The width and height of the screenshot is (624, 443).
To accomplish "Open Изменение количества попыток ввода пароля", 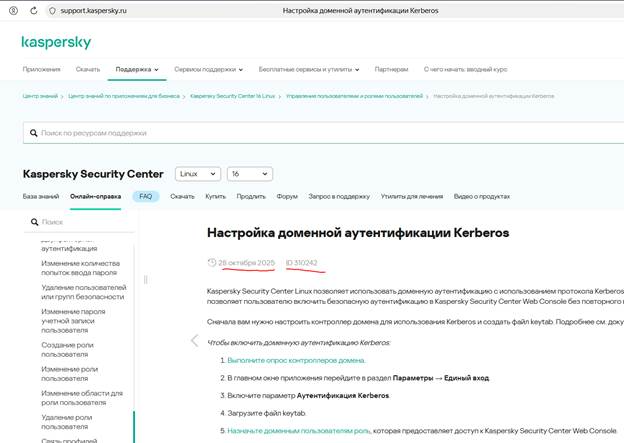I will pyautogui.click(x=80, y=268).
